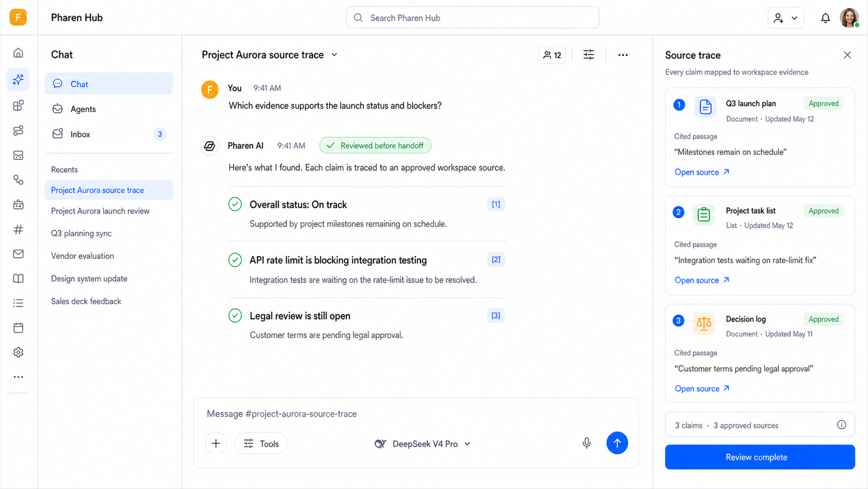Close the Source trace panel
868x489 pixels.
pyautogui.click(x=847, y=55)
